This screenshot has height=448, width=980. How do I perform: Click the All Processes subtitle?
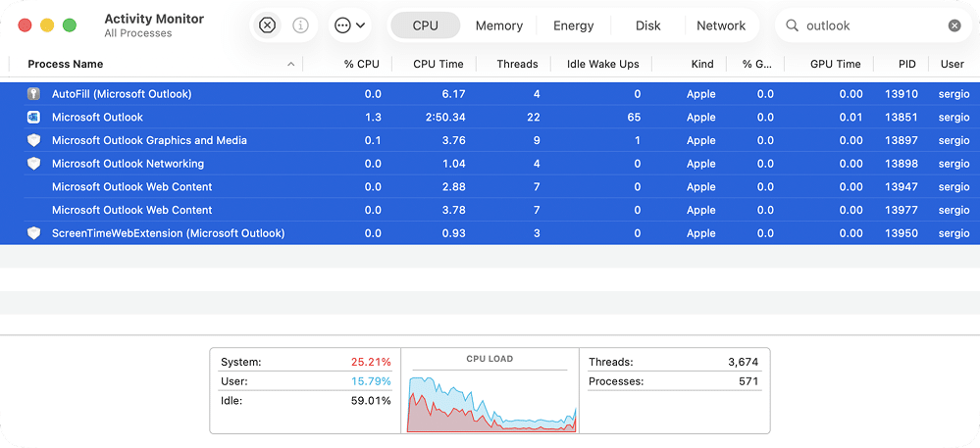138,33
